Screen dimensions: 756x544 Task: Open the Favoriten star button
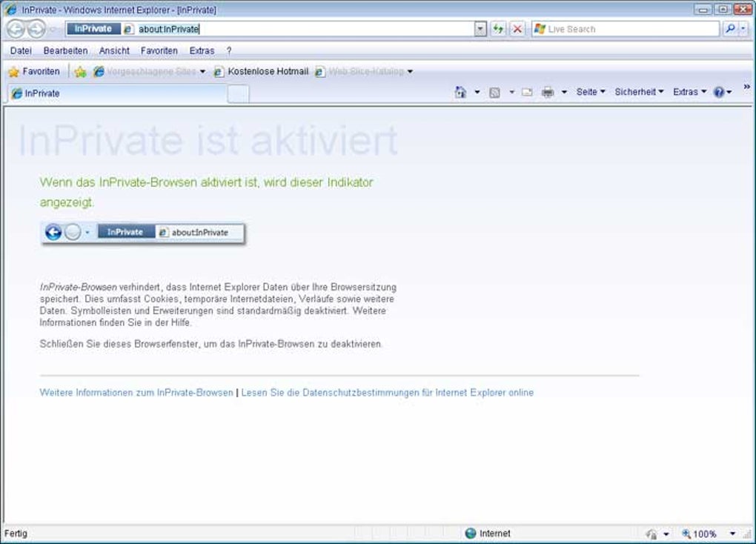pos(34,71)
